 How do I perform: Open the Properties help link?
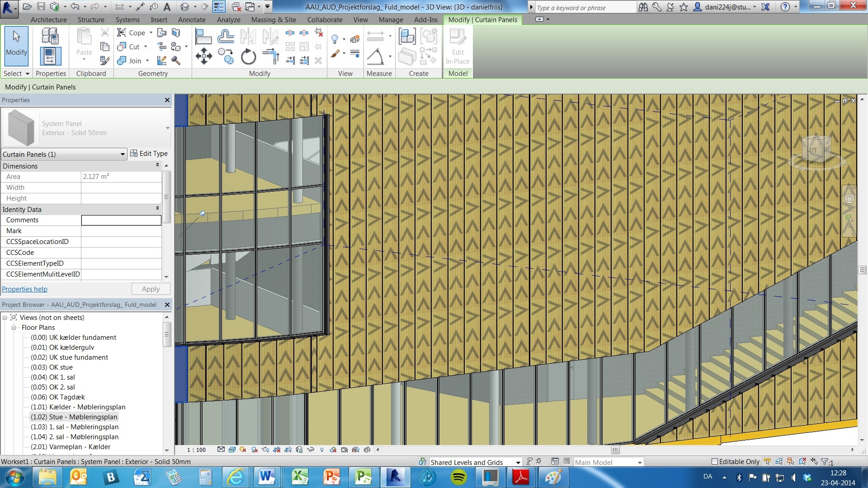coord(24,289)
